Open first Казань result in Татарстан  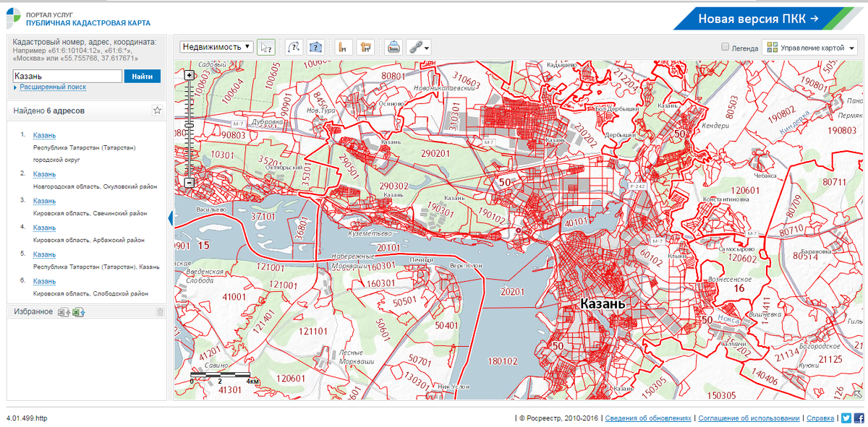44,135
